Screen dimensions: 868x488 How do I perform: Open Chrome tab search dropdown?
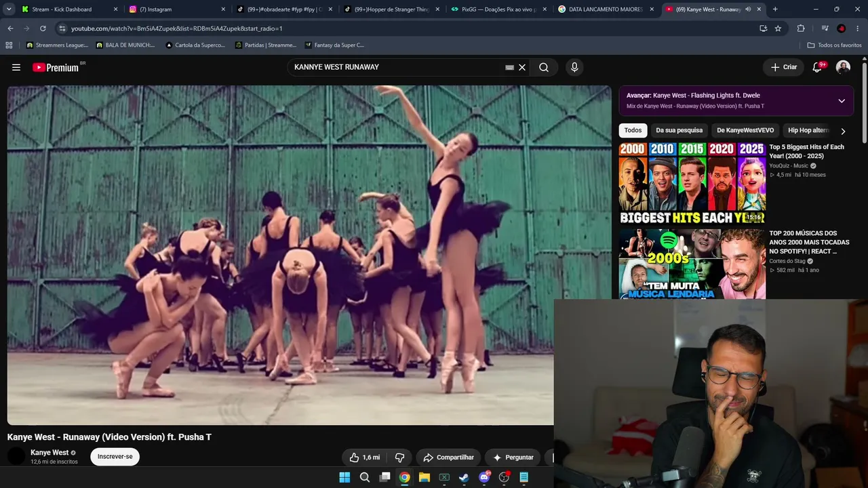point(9,9)
